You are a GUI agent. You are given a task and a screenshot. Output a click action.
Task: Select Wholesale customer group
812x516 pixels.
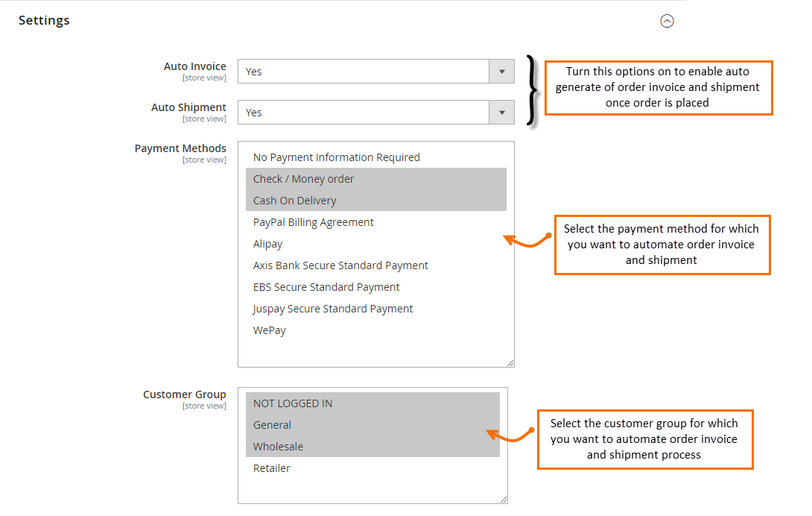pos(279,447)
